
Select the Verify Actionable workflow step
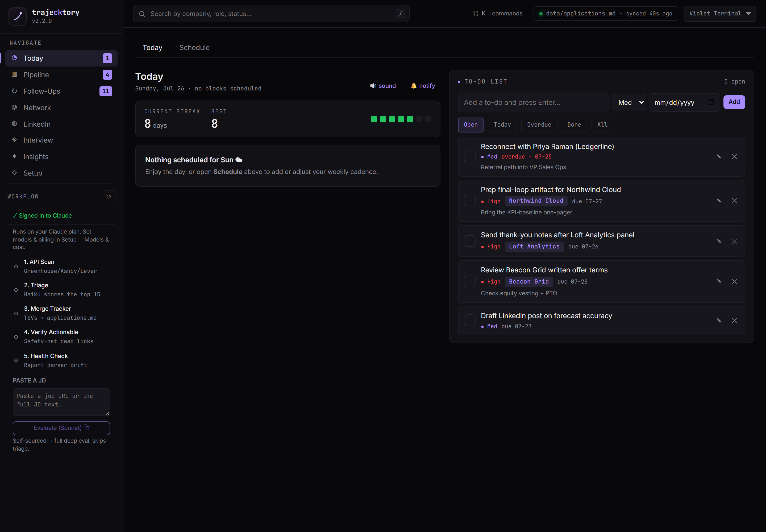tap(61, 337)
